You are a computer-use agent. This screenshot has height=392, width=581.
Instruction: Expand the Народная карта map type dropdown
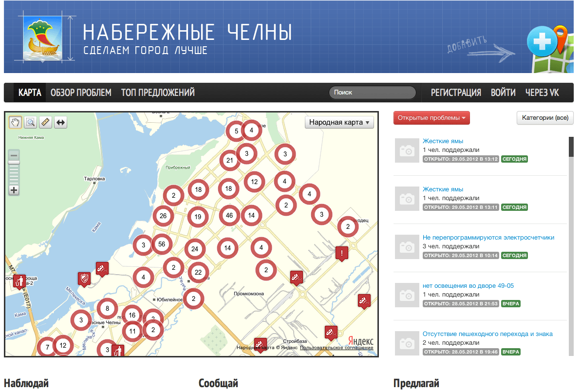(339, 122)
